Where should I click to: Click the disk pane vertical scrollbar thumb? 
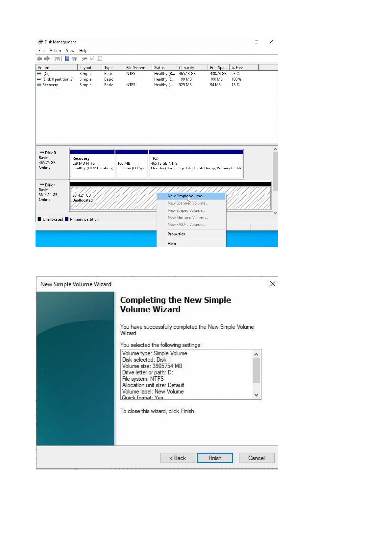pyautogui.click(x=275, y=171)
